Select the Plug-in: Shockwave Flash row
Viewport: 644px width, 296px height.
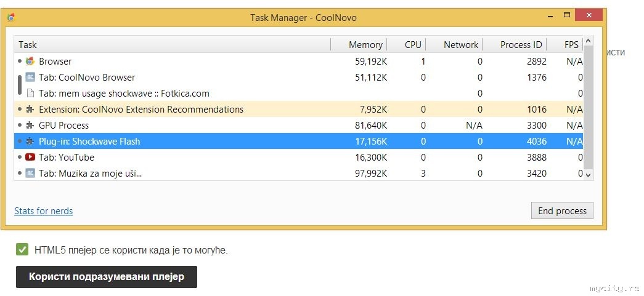[x=299, y=141]
